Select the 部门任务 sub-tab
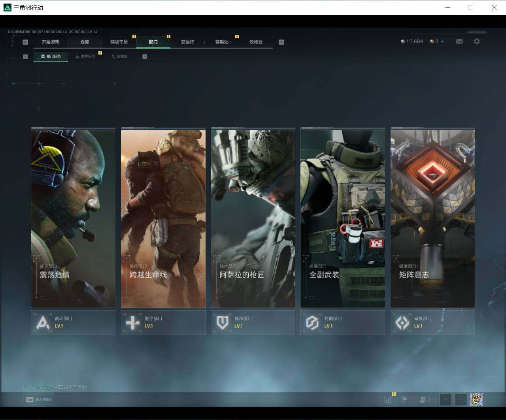The width and height of the screenshot is (506, 420). coord(51,57)
